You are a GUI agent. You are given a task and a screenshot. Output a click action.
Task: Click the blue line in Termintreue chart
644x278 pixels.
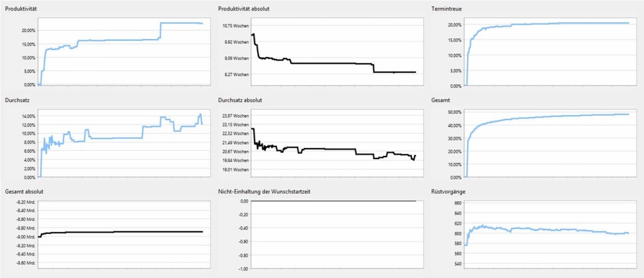click(566, 23)
